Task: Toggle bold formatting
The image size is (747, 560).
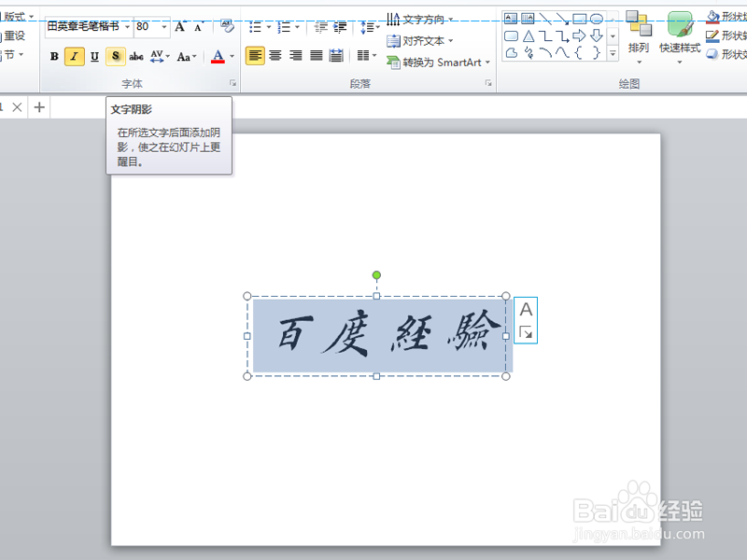Action: tap(54, 56)
